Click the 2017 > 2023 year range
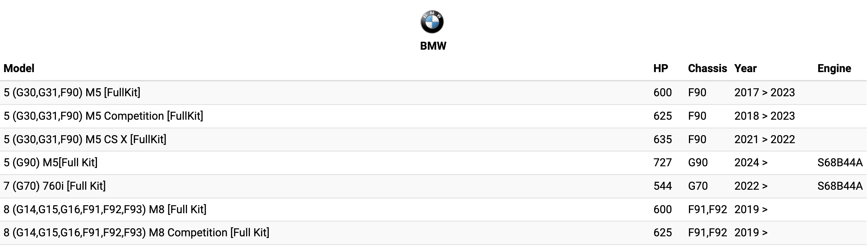Screen dimensions: 868x247 [x=764, y=92]
